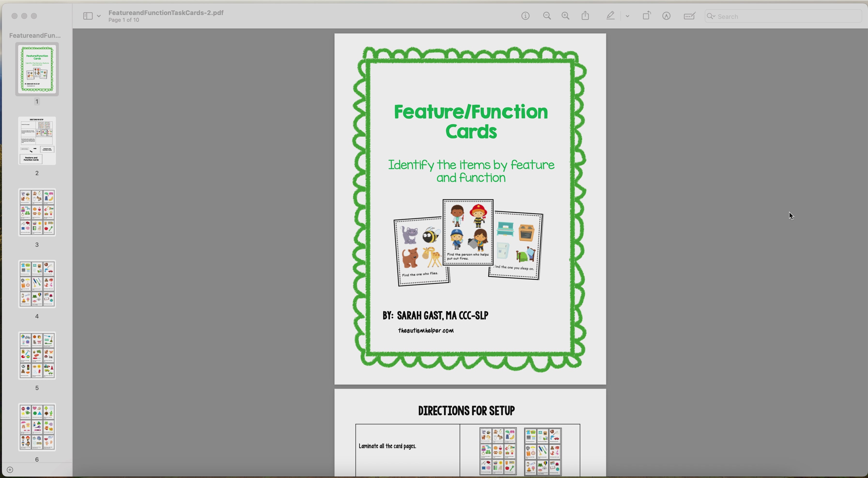Click the Page 1 of 10 label
868x478 pixels.
[x=123, y=20]
